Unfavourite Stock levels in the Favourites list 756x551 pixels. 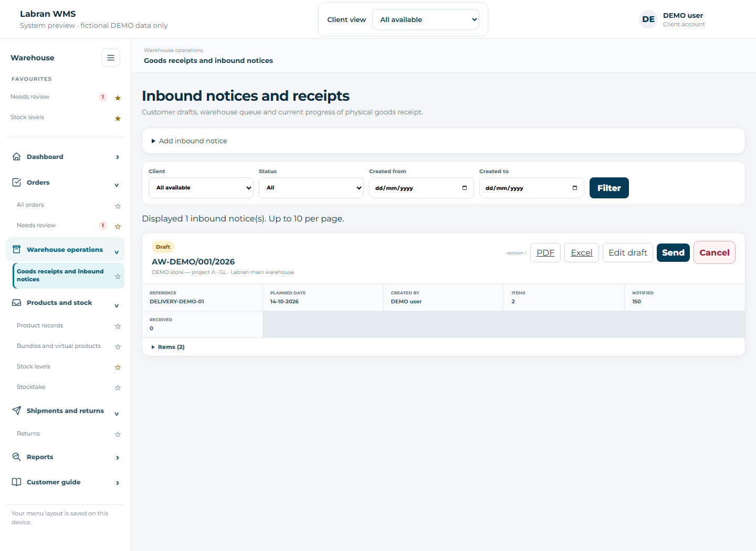(x=118, y=118)
